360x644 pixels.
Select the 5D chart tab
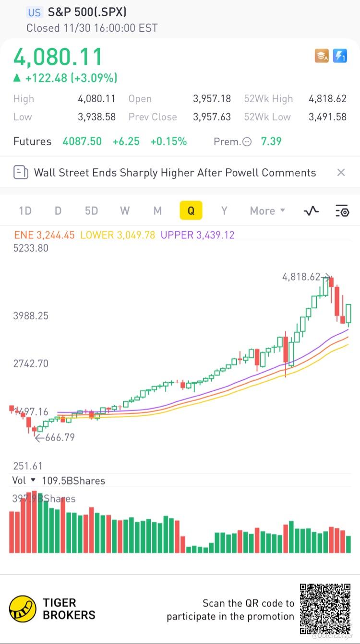[91, 211]
